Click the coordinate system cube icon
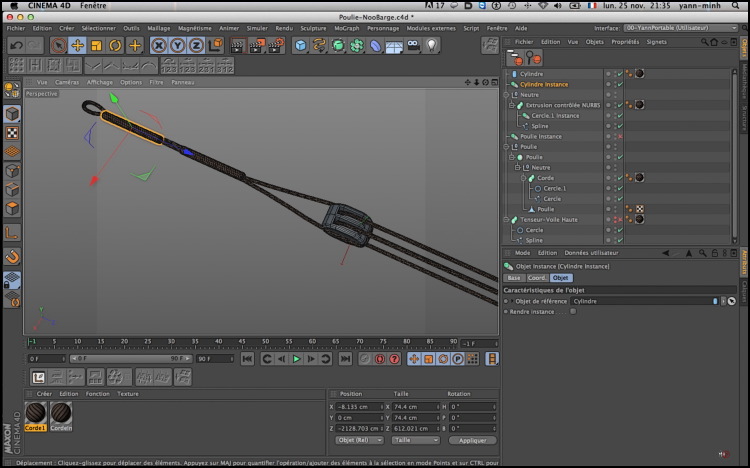 click(x=215, y=45)
